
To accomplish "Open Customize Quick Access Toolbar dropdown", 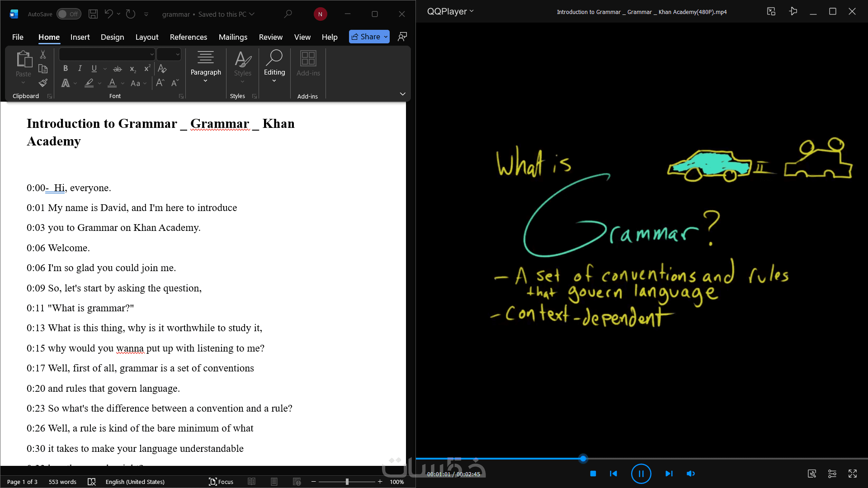I will (146, 14).
